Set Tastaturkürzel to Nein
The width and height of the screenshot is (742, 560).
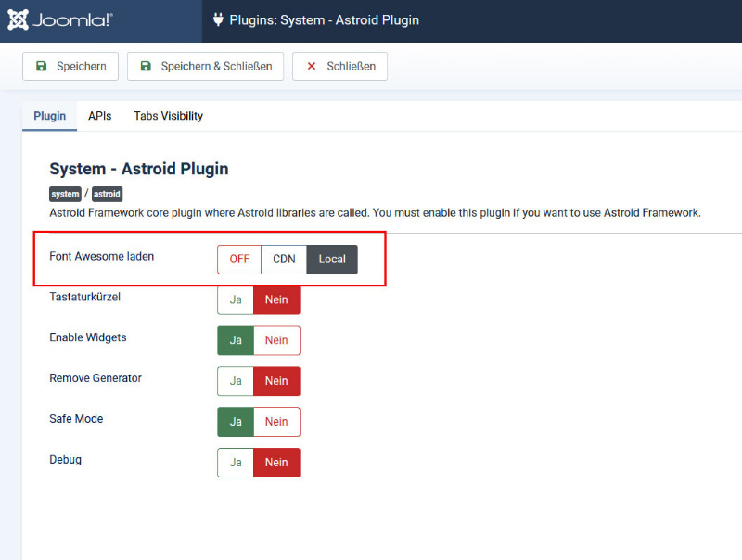coord(276,299)
